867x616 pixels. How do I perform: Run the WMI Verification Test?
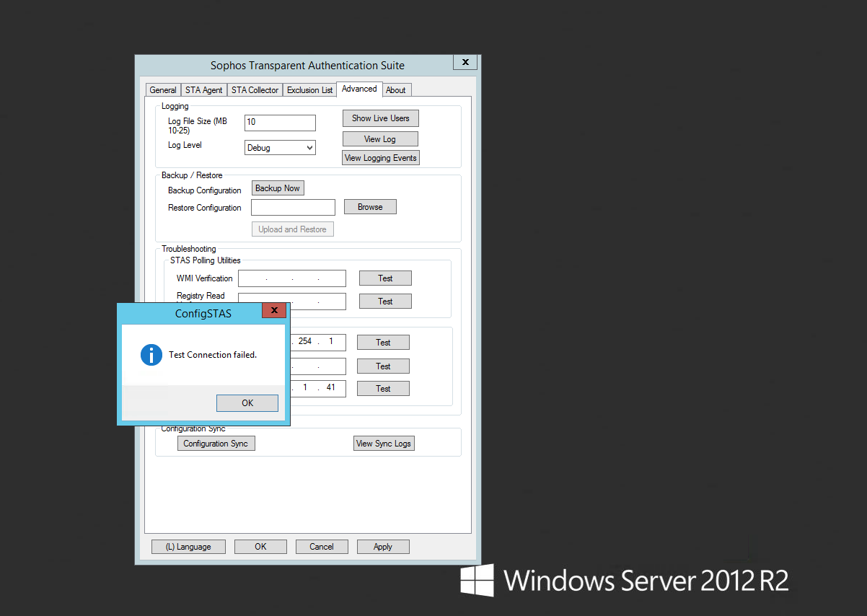(x=385, y=278)
